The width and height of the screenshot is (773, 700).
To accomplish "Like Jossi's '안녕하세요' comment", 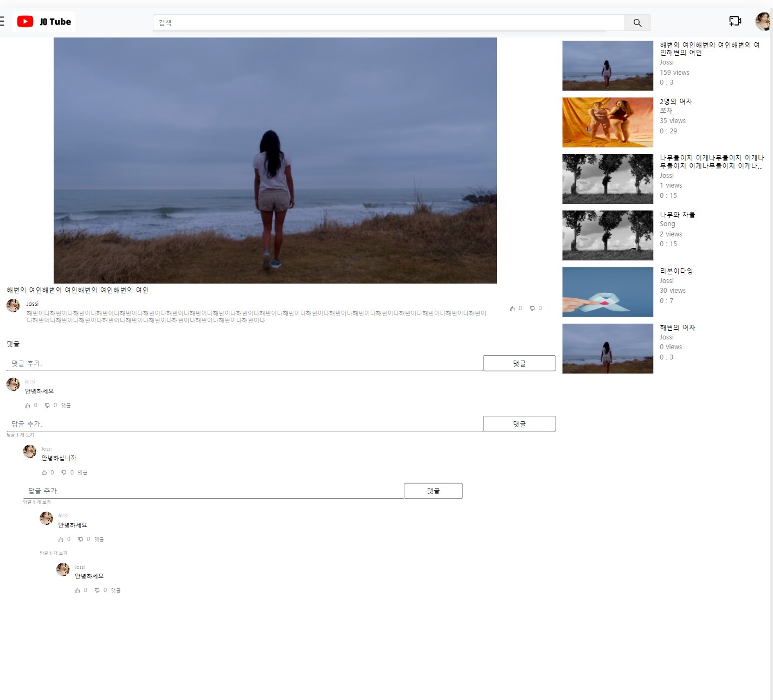I will 28,405.
